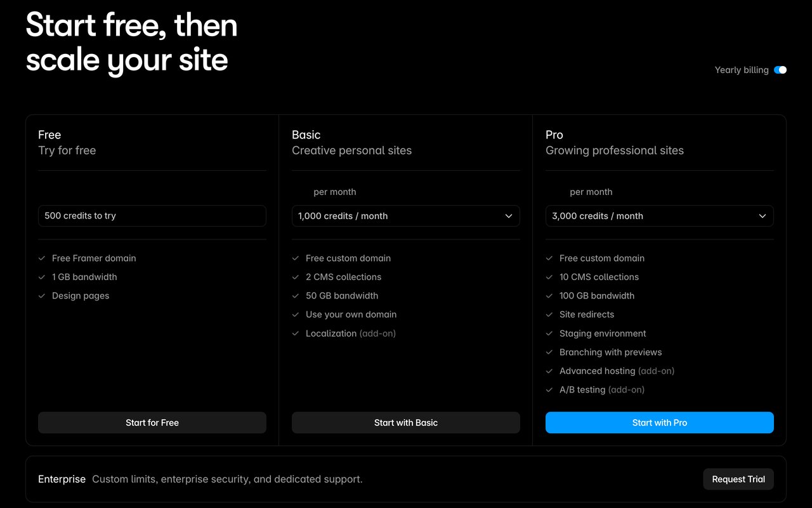
Task: Click checkmark icon beside 1 GB bandwidth
Action: [x=42, y=277]
